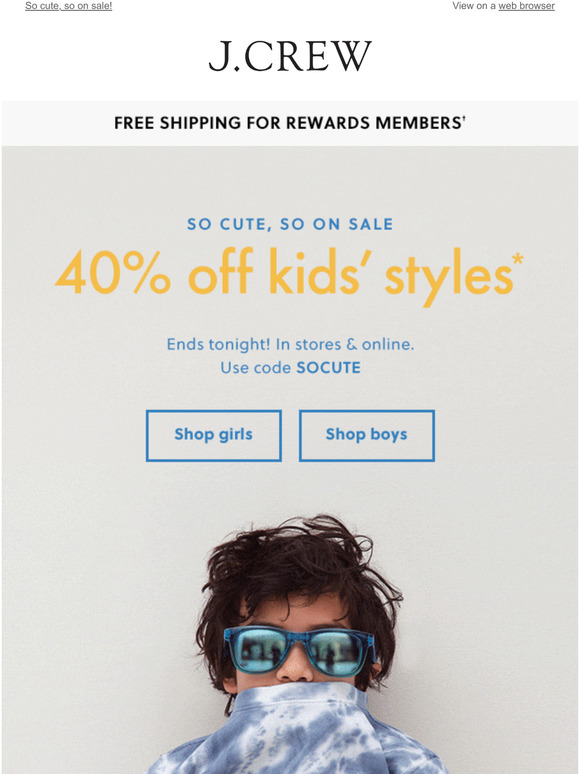Click the "Use code" text

(x=255, y=368)
